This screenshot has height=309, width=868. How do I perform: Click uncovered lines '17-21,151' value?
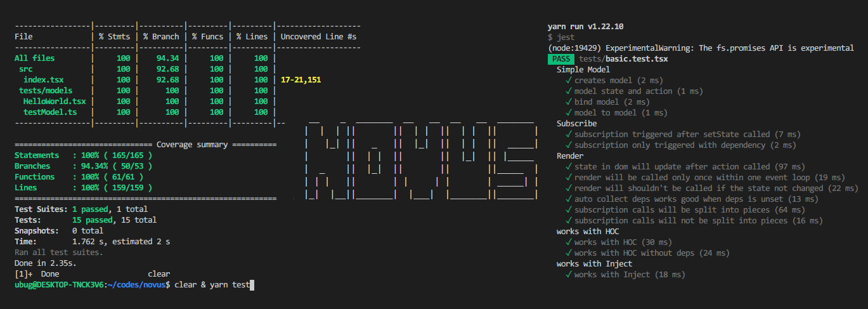coord(301,80)
